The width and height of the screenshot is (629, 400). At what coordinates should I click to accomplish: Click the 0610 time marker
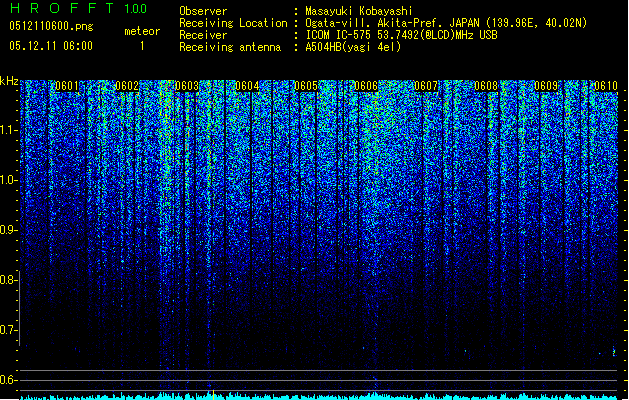[606, 86]
